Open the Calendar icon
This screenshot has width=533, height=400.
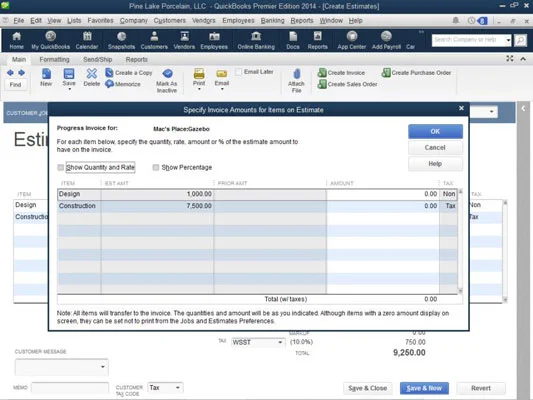pos(87,40)
